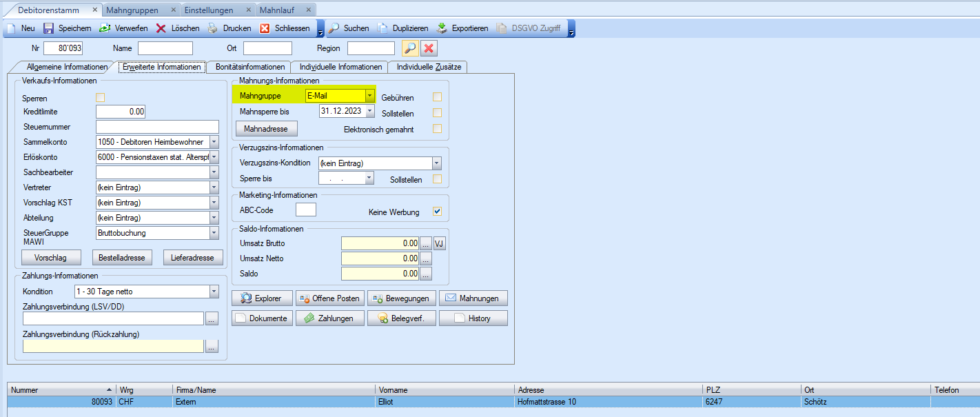
Task: Open the Mahngruppe dropdown
Action: click(370, 96)
